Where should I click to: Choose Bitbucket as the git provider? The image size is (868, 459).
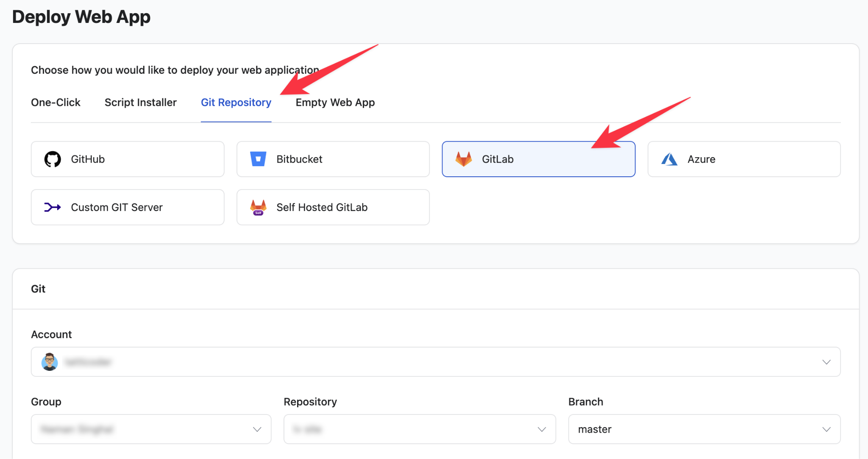click(333, 159)
